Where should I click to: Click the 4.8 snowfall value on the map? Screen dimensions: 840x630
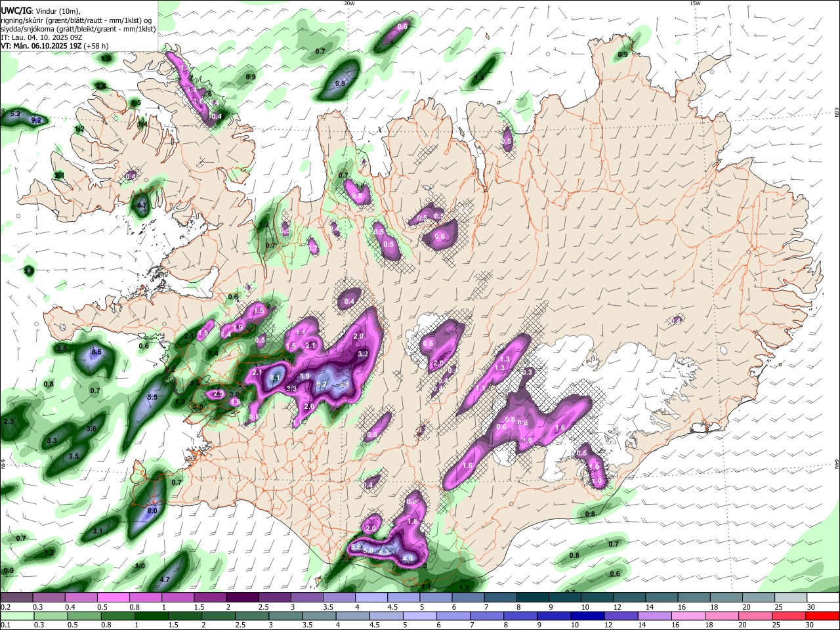[x=408, y=559]
